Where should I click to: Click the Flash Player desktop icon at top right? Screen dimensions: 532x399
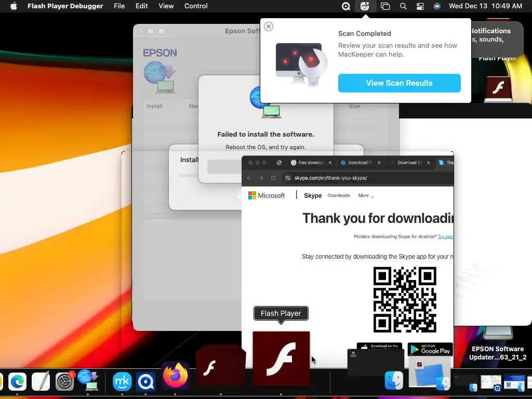click(498, 89)
